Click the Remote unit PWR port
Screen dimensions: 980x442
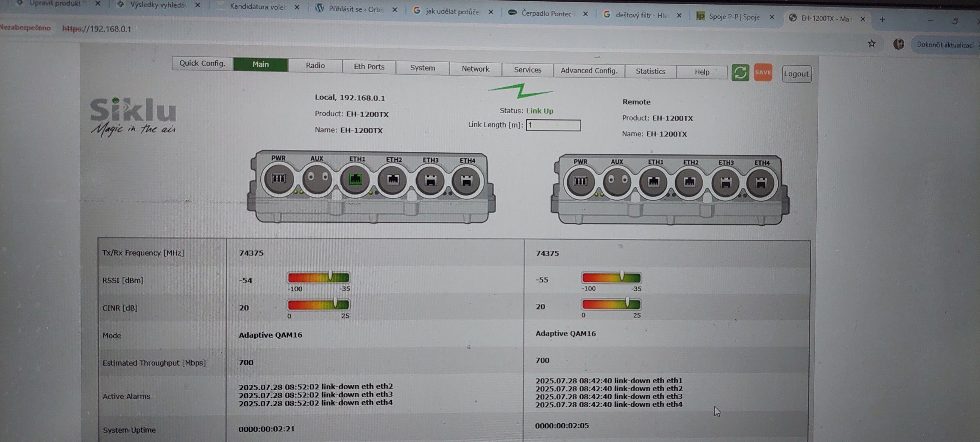coord(580,182)
